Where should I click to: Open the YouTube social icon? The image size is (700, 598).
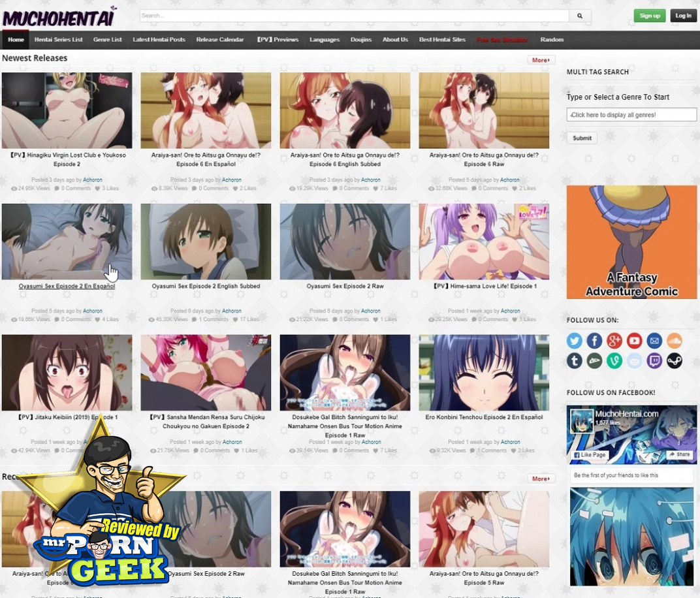pyautogui.click(x=634, y=340)
